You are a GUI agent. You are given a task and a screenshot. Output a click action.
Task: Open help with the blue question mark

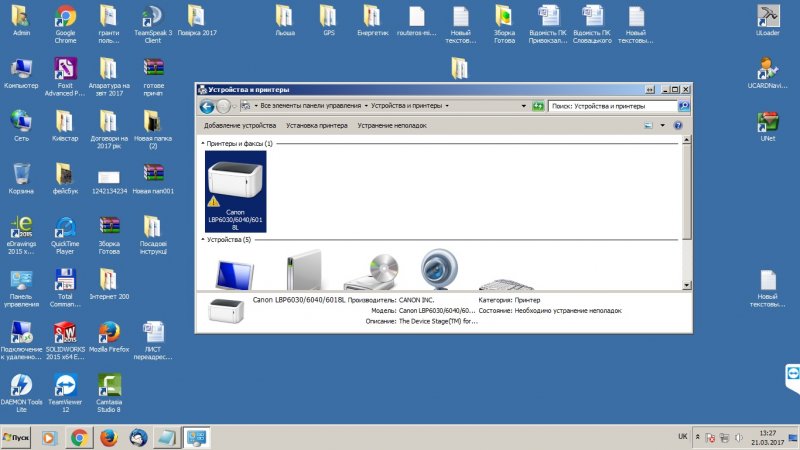[678, 126]
